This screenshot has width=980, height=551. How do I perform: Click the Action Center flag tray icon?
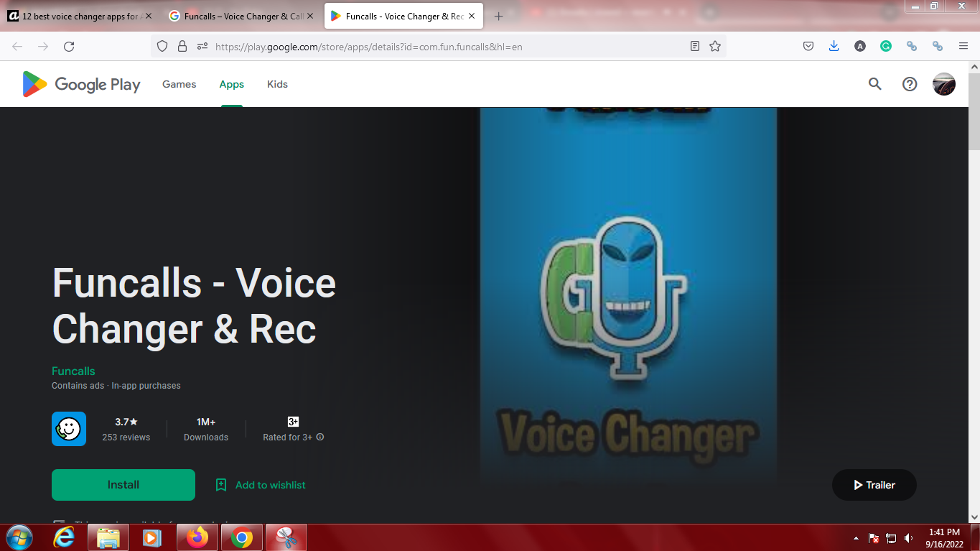pyautogui.click(x=874, y=538)
